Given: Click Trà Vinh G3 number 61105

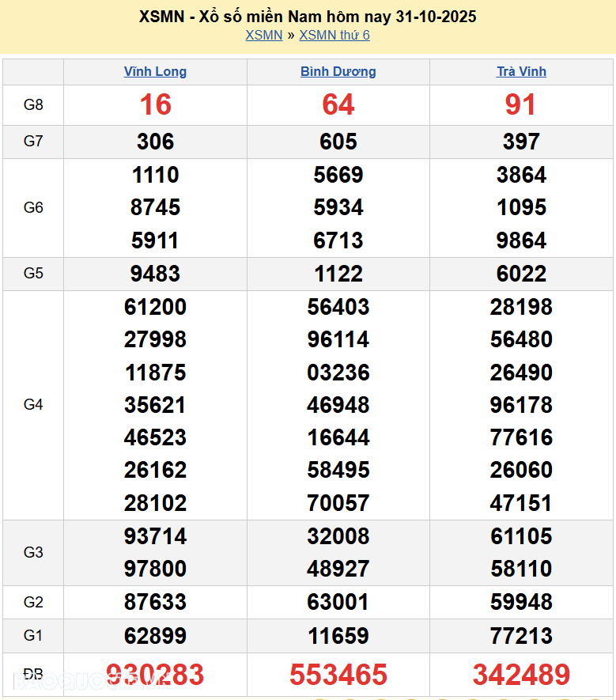Looking at the screenshot, I should tap(521, 536).
